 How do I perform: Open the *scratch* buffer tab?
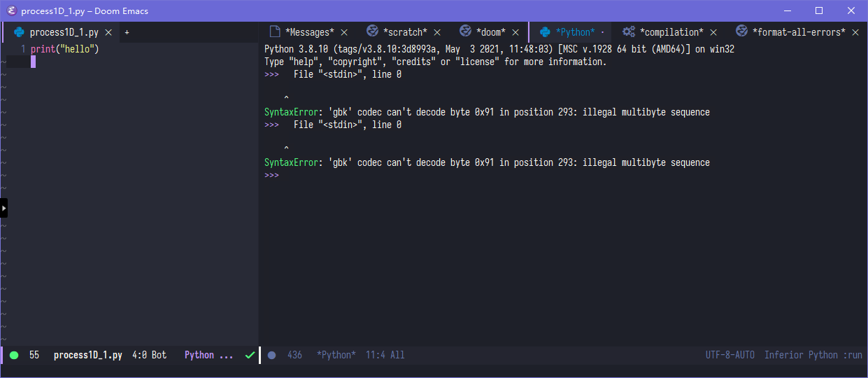404,32
